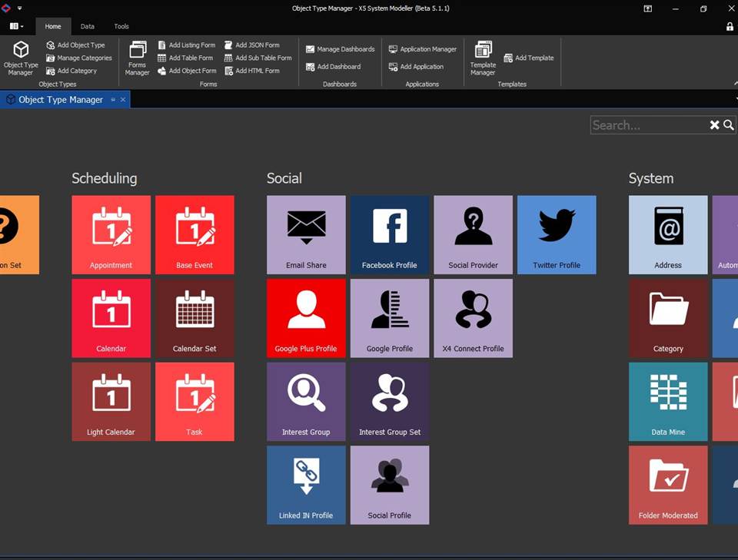This screenshot has width=738, height=560.
Task: Open the application menu dropdown
Action: pyautogui.click(x=17, y=26)
